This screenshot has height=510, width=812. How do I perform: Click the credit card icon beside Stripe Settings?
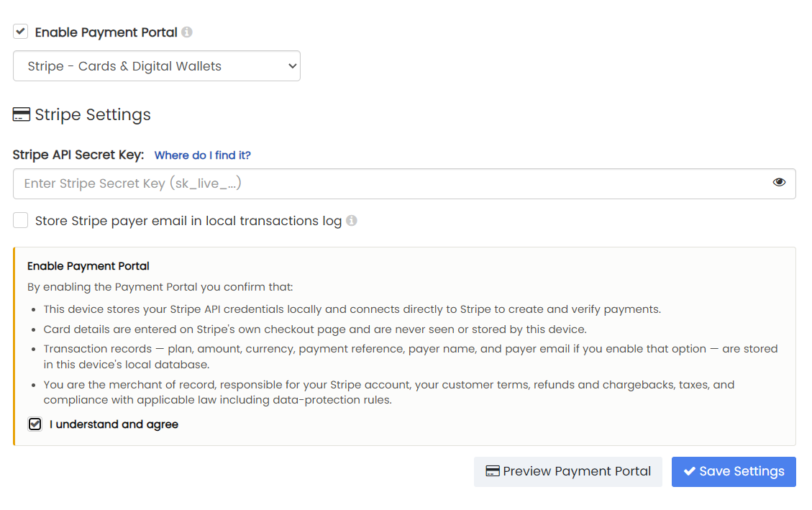pos(22,114)
